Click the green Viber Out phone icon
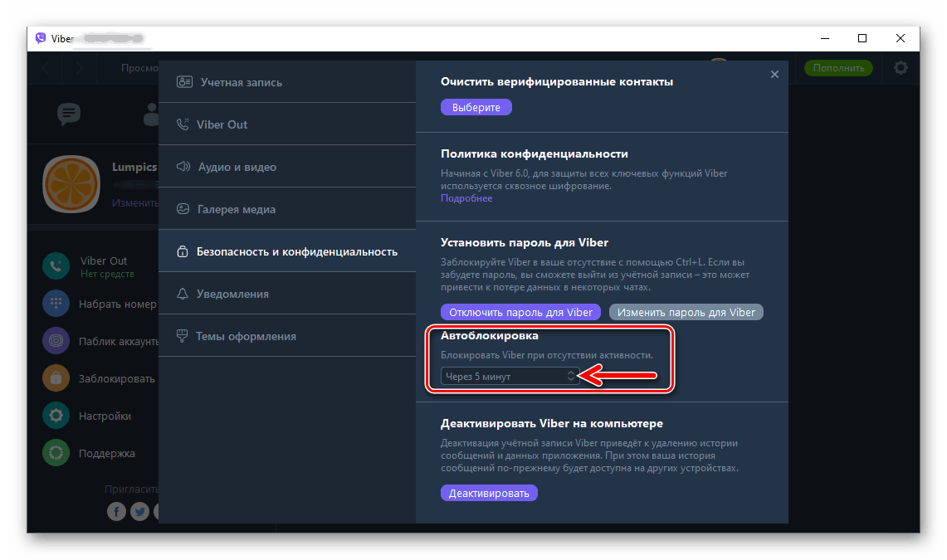Image resolution: width=947 pixels, height=560 pixels. tap(56, 266)
